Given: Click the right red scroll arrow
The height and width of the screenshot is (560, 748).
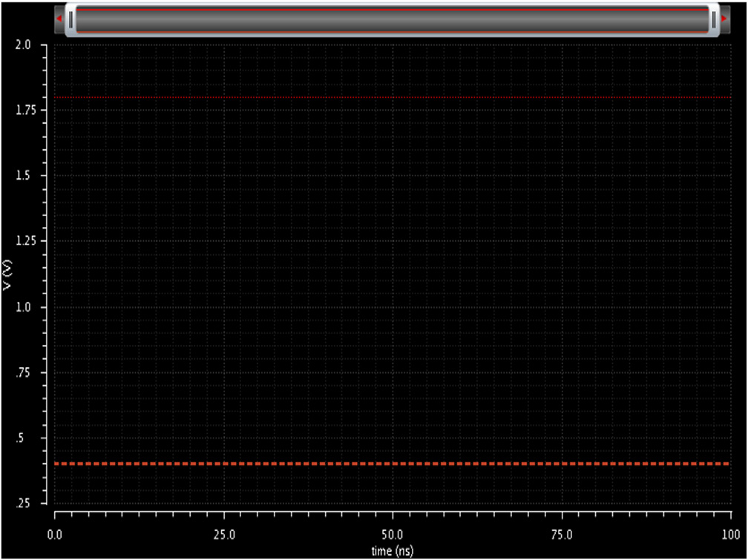Looking at the screenshot, I should (x=724, y=19).
